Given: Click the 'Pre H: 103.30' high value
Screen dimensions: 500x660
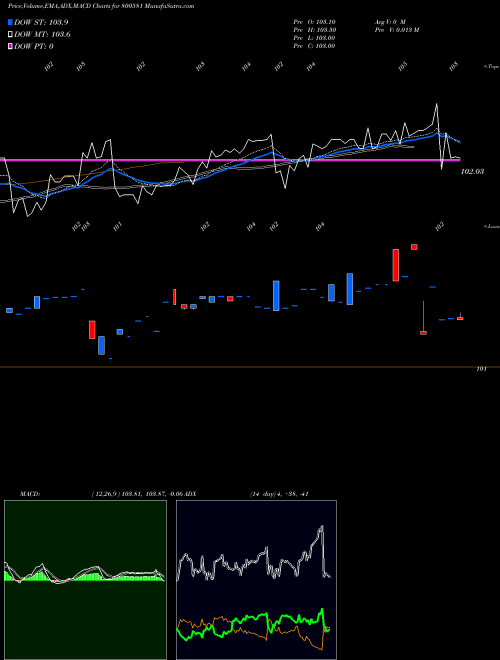Looking at the screenshot, I should click(x=314, y=30).
